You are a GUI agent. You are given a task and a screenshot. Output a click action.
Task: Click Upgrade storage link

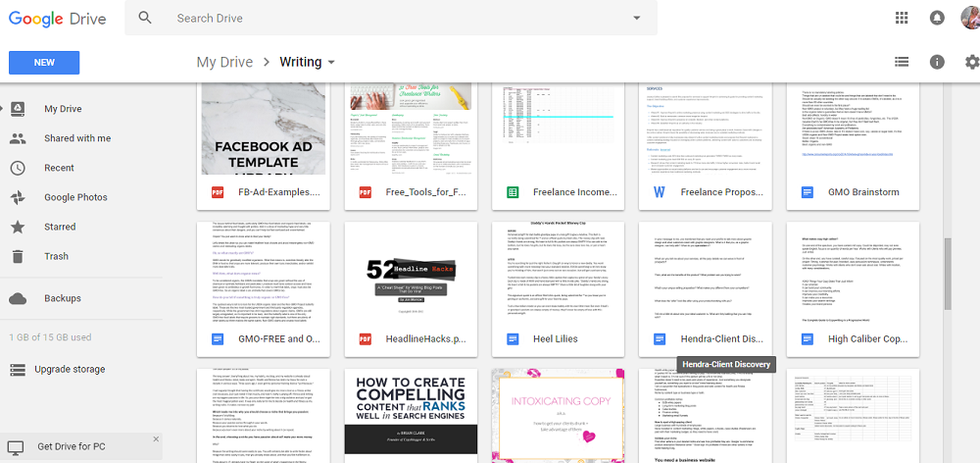(70, 369)
